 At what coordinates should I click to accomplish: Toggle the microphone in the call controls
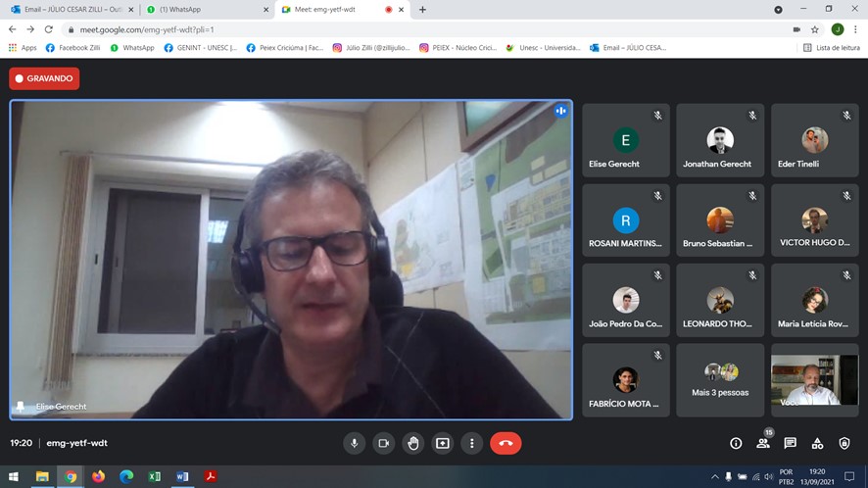click(x=355, y=443)
